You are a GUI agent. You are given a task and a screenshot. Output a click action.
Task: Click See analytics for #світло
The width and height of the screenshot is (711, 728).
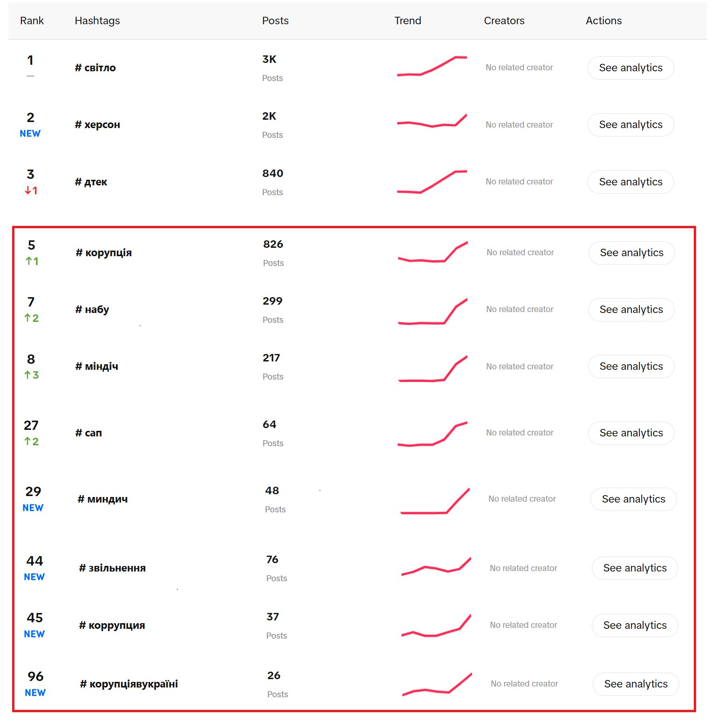[x=630, y=68]
